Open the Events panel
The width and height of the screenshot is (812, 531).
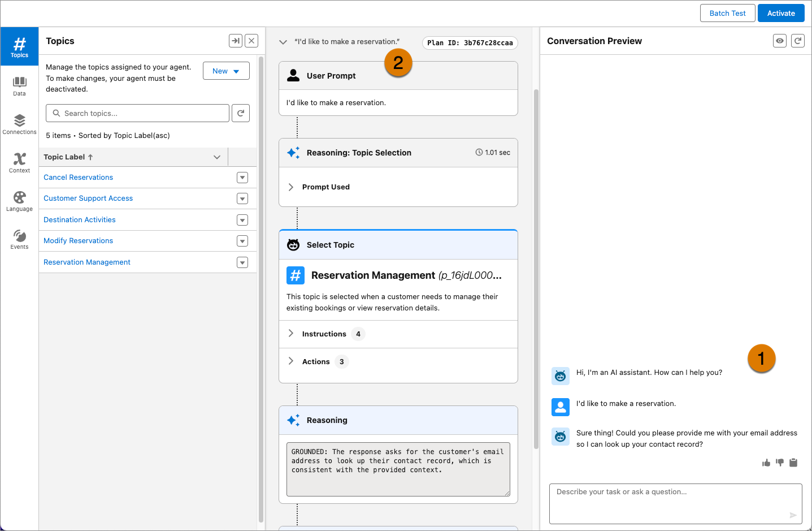point(19,238)
